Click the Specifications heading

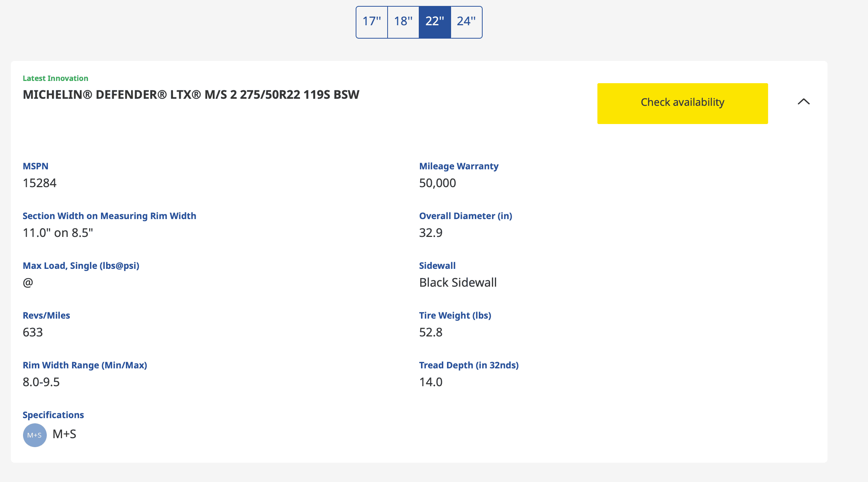click(53, 415)
